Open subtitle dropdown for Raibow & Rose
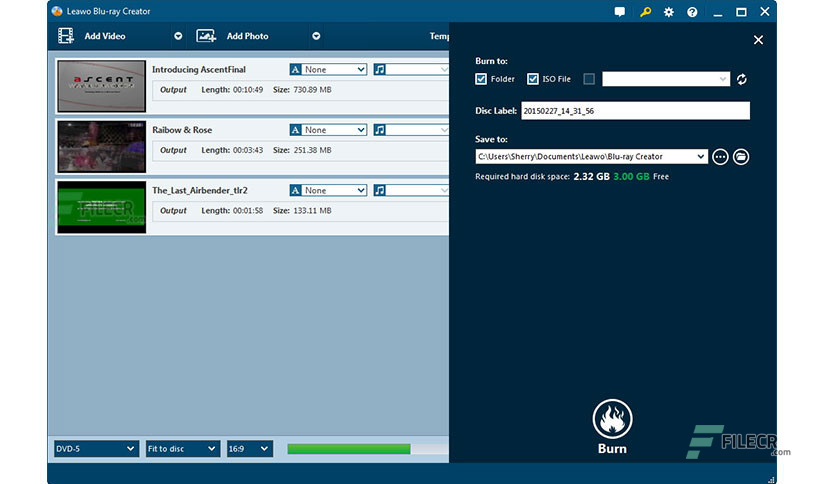Screen dimensions: 836x484 [334, 130]
